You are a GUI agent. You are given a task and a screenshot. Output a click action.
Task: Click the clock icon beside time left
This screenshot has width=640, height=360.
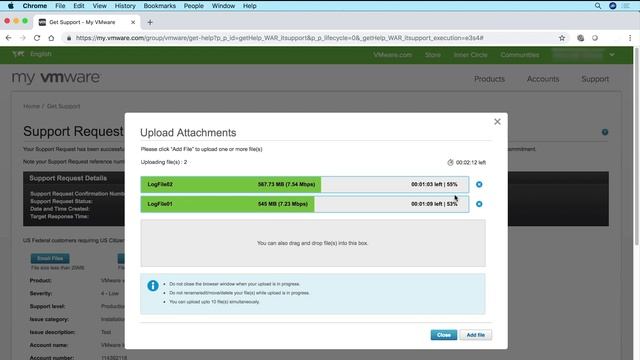[450, 162]
